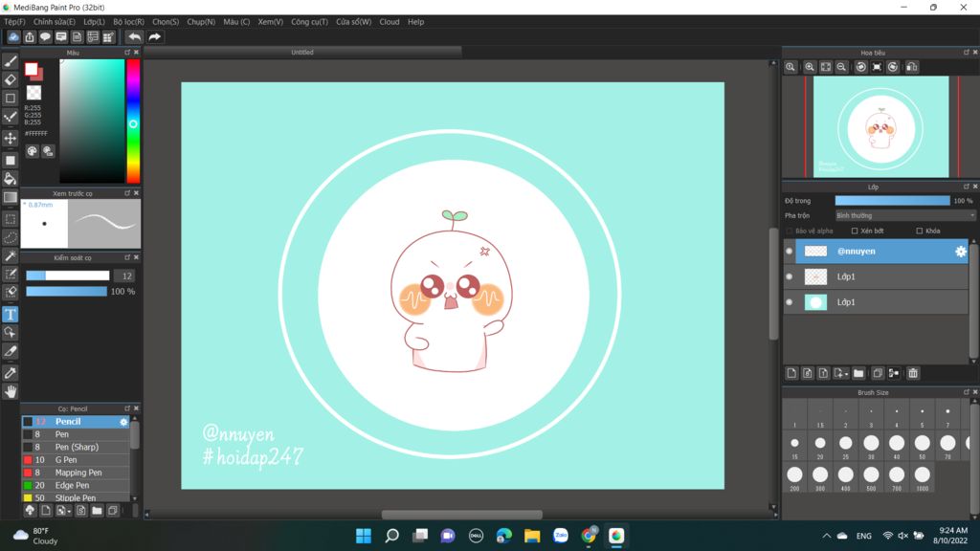
Task: Toggle the Xén bớt checkbox
Action: click(855, 231)
